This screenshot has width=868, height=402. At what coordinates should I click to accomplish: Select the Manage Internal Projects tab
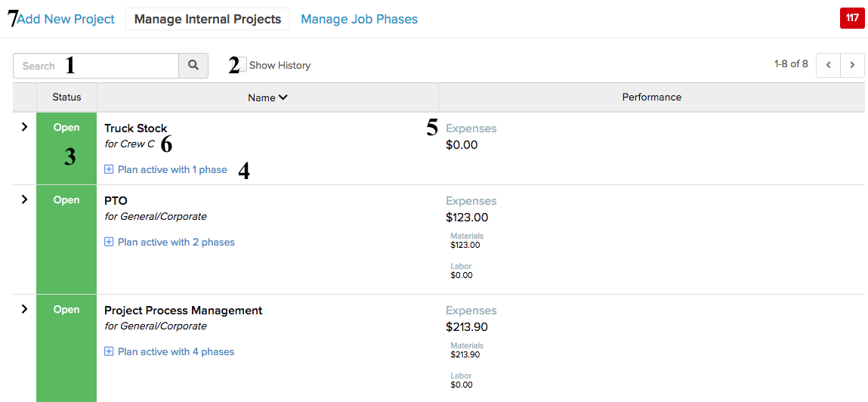click(208, 20)
